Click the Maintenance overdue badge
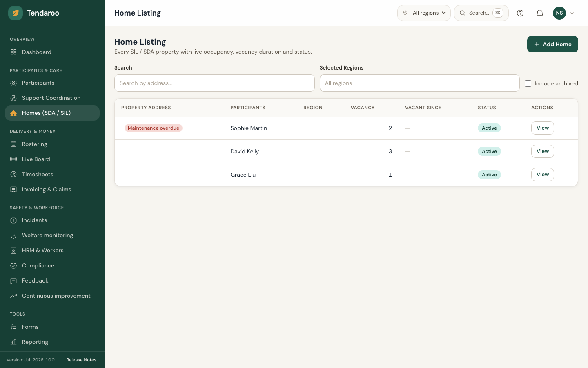 (x=154, y=128)
